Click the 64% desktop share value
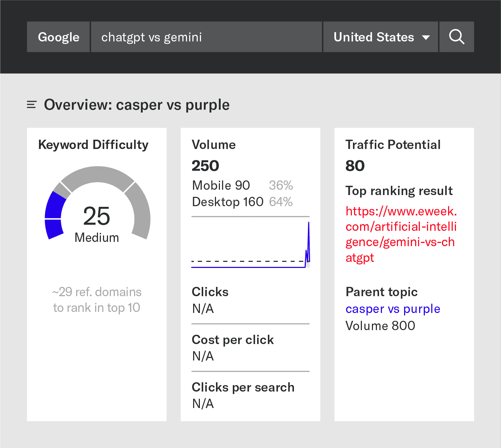This screenshot has height=448, width=501. pyautogui.click(x=281, y=202)
